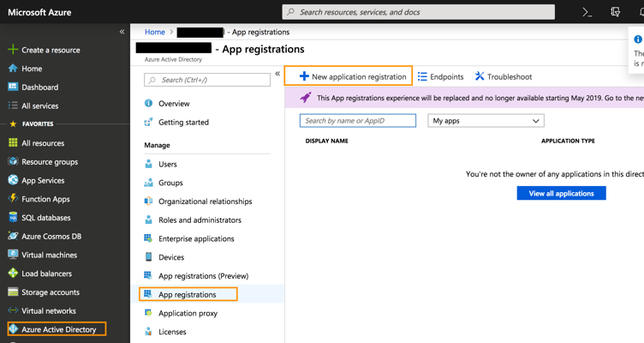644x343 pixels.
Task: Click the Search by name or AppID field
Action: 358,121
